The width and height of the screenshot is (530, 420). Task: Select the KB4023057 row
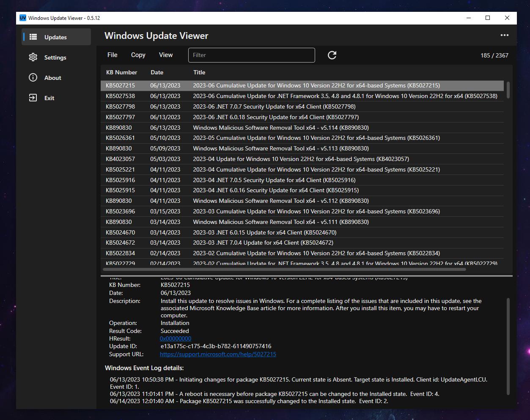(302, 159)
